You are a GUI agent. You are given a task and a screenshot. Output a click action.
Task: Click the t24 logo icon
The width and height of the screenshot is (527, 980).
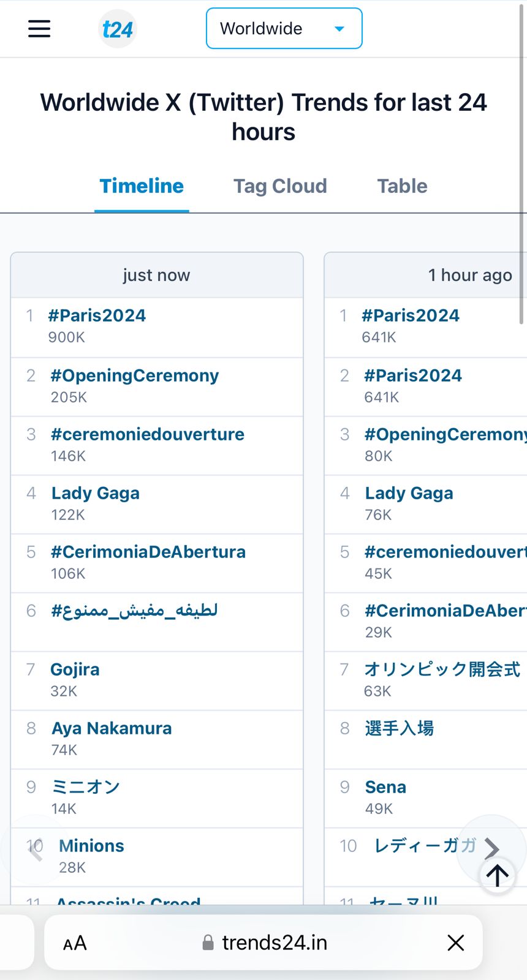pos(117,29)
